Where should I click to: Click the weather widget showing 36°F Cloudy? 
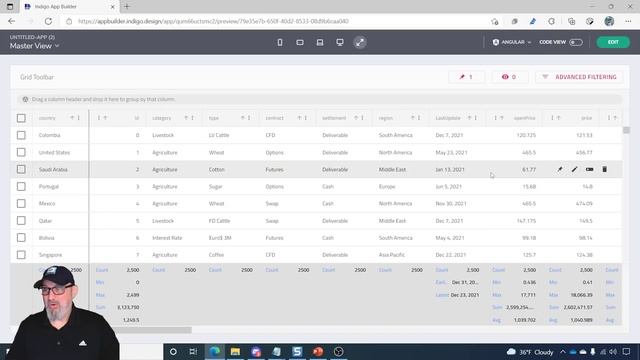click(530, 352)
